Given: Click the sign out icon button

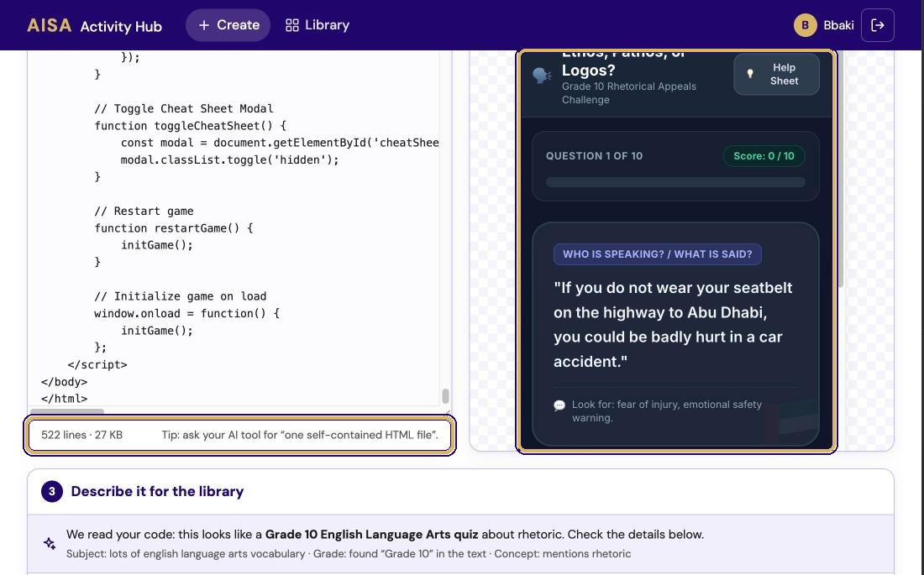Looking at the screenshot, I should pyautogui.click(x=878, y=25).
